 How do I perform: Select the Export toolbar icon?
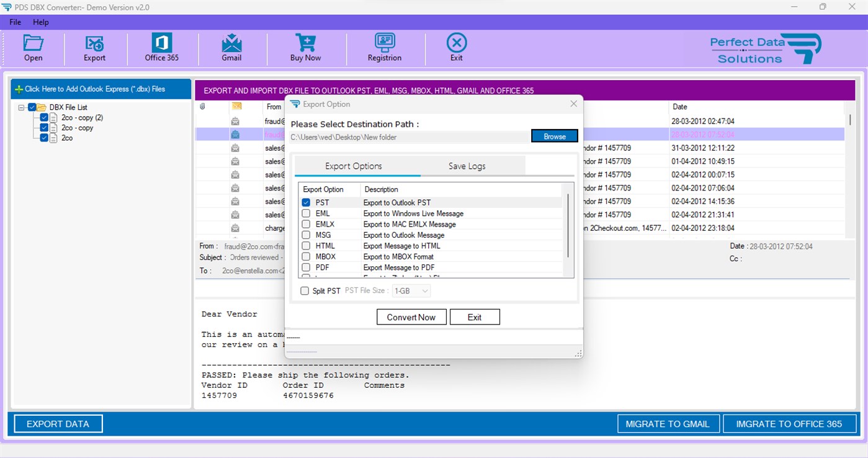point(94,48)
